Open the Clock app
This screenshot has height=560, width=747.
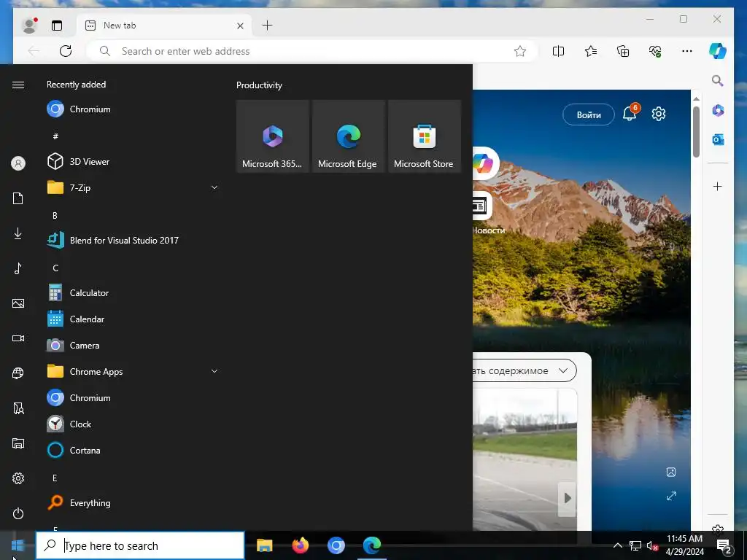click(133, 424)
